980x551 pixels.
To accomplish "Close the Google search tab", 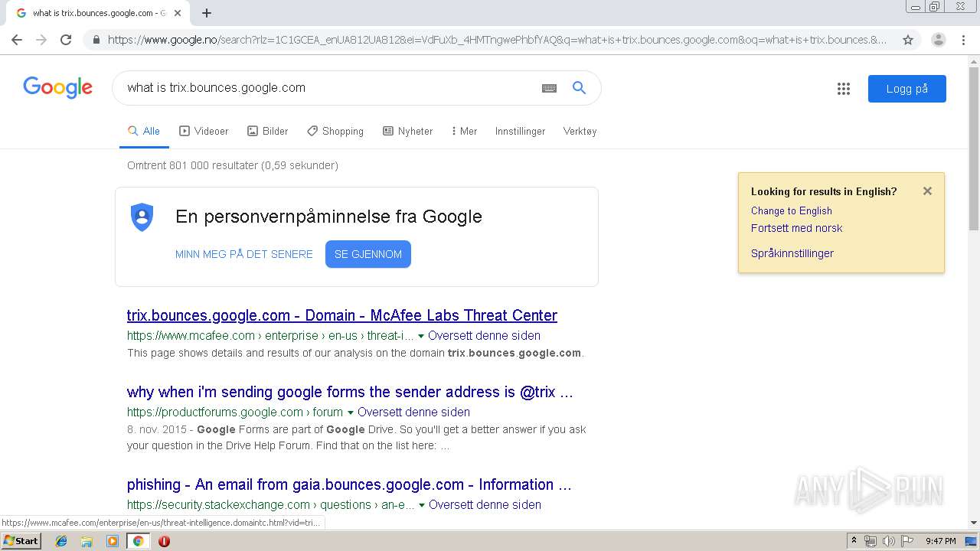I will click(x=178, y=13).
